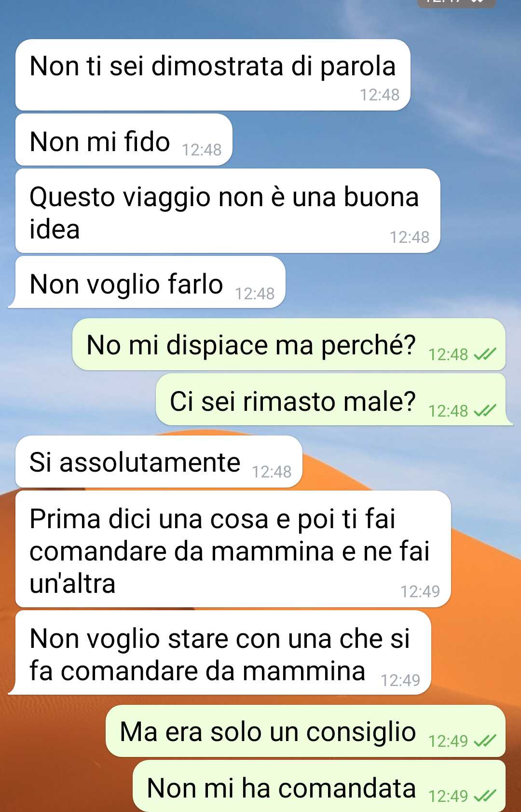The height and width of the screenshot is (812, 521).
Task: Tap the 12:48 timestamp on "Non voglio farlo"
Action: [x=255, y=294]
